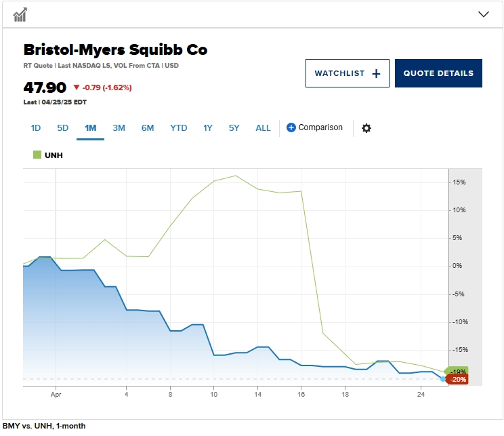Switch to 5Y chart view

click(234, 127)
